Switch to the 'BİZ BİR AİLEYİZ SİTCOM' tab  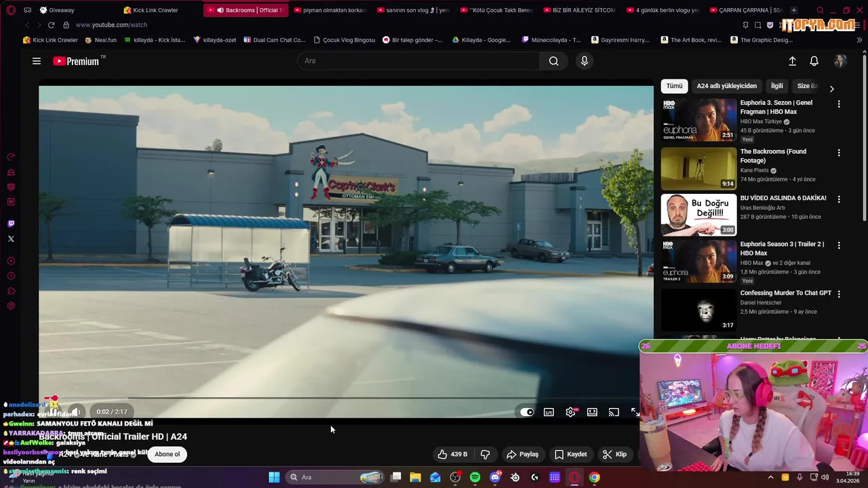[579, 10]
